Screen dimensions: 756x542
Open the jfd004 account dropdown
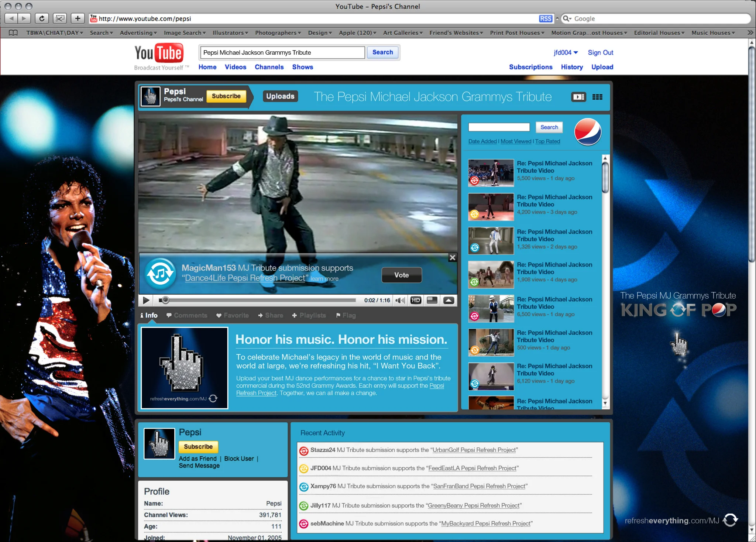coord(566,53)
